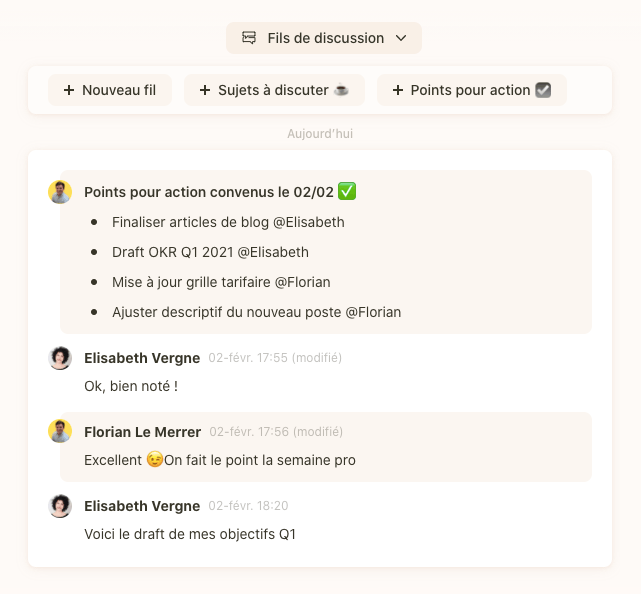
Task: Click the green checkmark emoji in thread title
Action: (347, 191)
